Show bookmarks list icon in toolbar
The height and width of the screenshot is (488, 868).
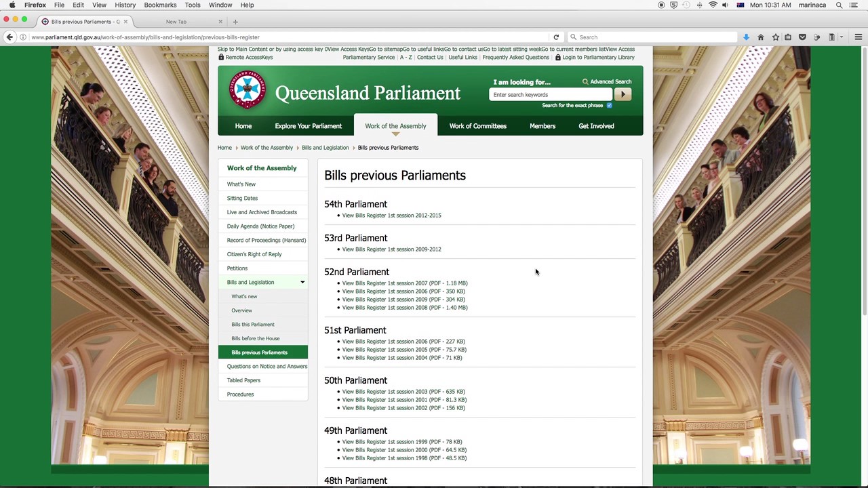[788, 37]
